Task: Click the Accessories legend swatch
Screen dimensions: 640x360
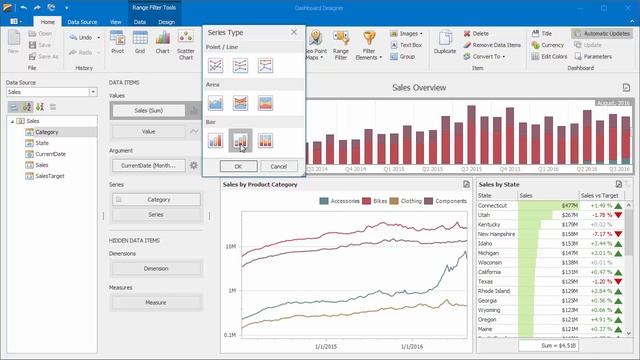Action: [324, 201]
